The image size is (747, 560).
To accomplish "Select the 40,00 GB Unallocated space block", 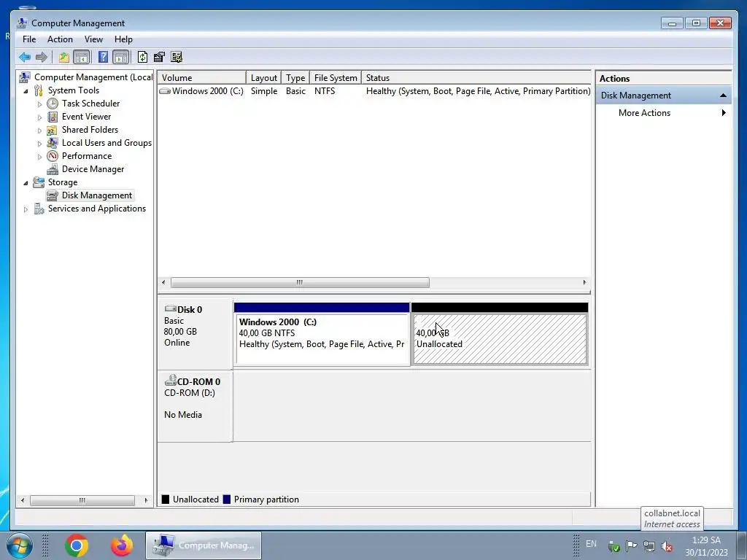I will [500, 334].
